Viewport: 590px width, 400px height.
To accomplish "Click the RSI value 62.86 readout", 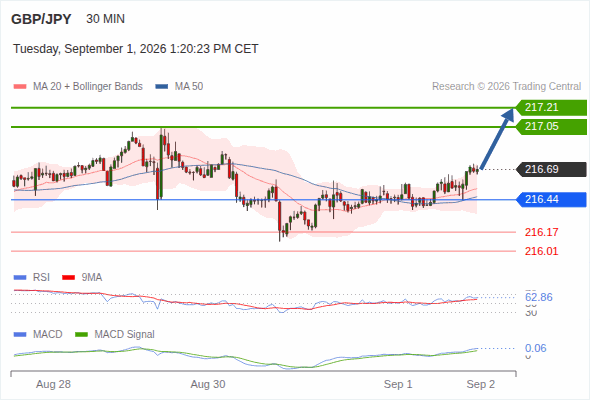I will click(x=539, y=298).
